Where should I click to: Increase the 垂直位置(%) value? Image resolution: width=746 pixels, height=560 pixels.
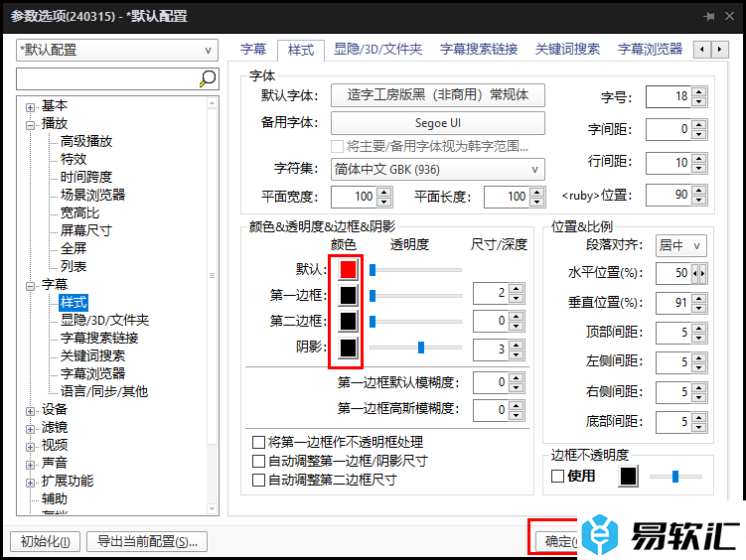(x=699, y=299)
